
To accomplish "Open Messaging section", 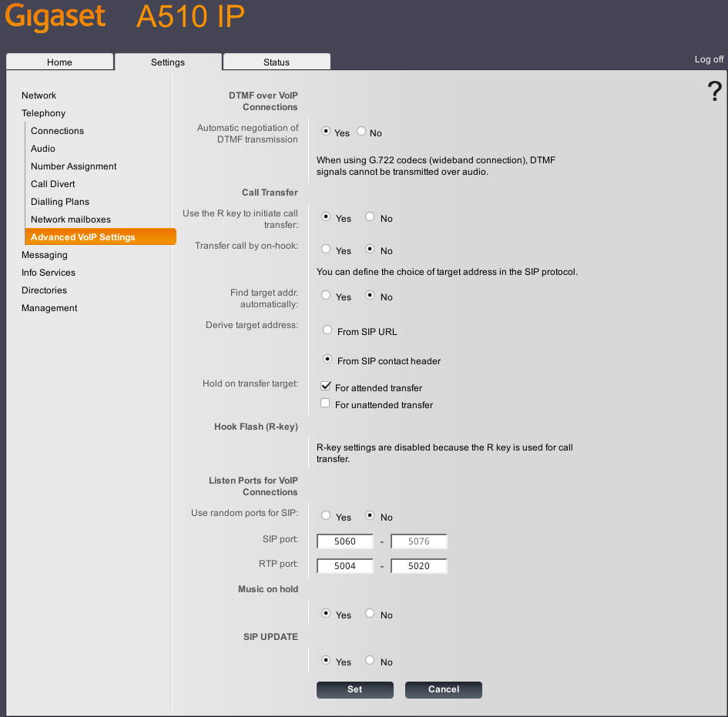I will point(44,255).
